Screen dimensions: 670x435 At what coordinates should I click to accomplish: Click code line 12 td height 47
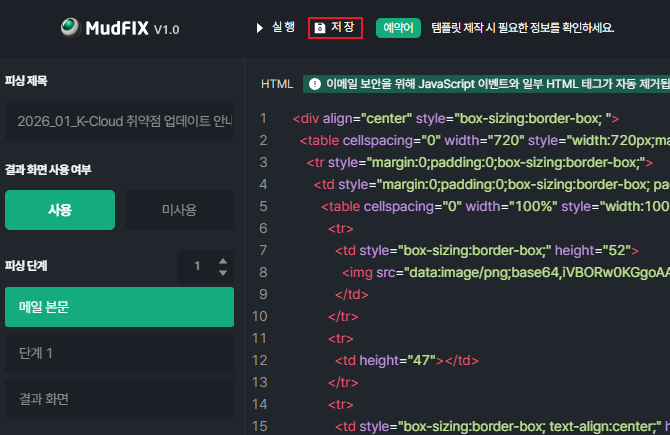[407, 360]
